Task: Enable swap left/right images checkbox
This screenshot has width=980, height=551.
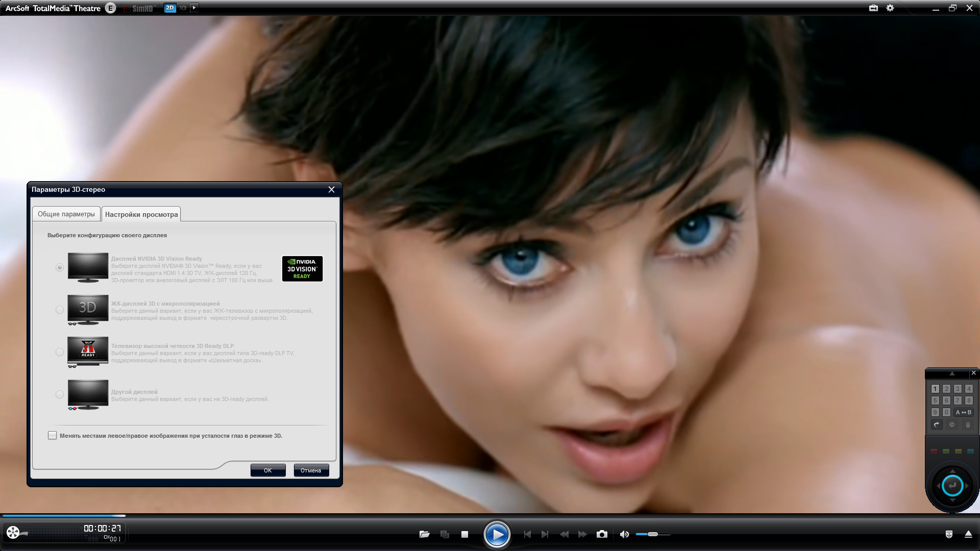Action: coord(52,435)
